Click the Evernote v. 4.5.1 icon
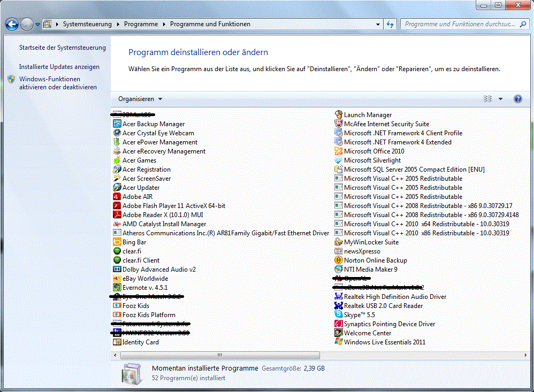The image size is (534, 392). (117, 288)
